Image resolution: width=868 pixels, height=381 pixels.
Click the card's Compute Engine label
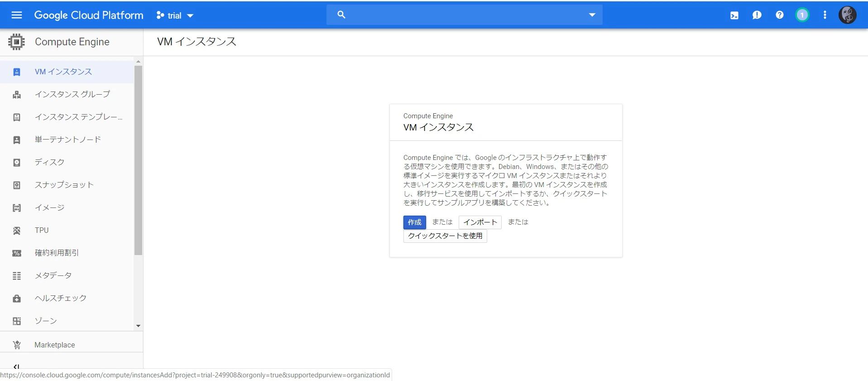428,116
